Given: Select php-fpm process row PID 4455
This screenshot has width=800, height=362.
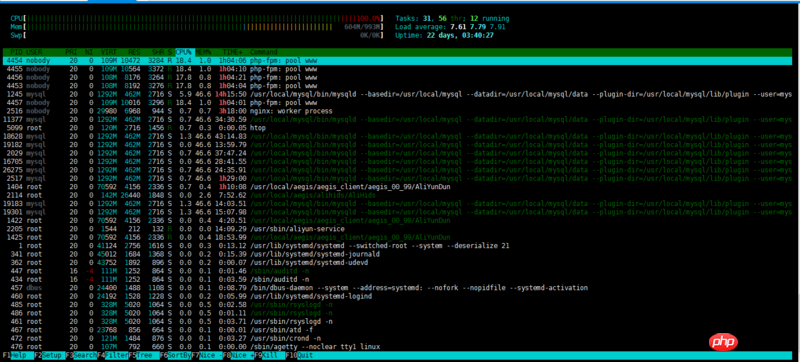Looking at the screenshot, I should coord(398,69).
